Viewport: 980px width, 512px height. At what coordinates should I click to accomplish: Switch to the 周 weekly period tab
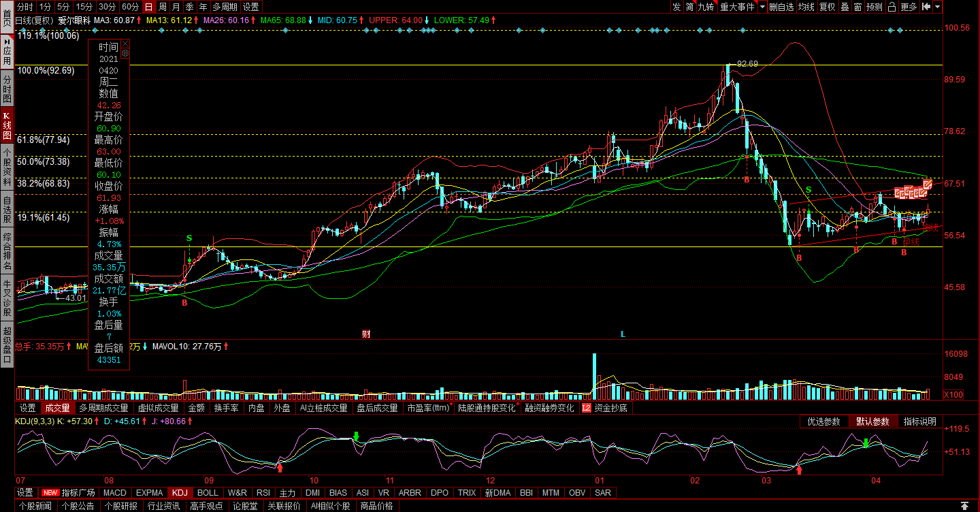coord(162,7)
